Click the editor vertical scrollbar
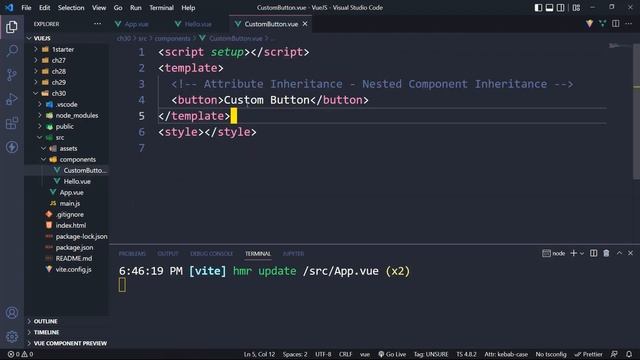This screenshot has width=640, height=360. coord(636,110)
